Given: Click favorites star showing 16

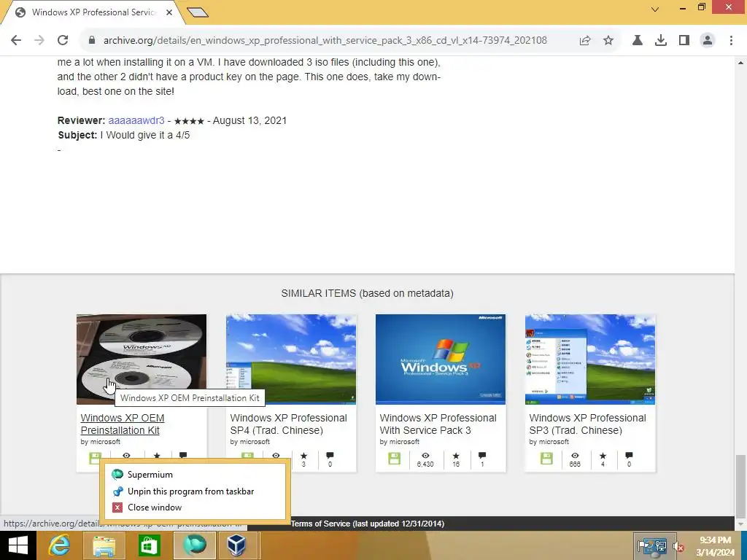Looking at the screenshot, I should [456, 456].
